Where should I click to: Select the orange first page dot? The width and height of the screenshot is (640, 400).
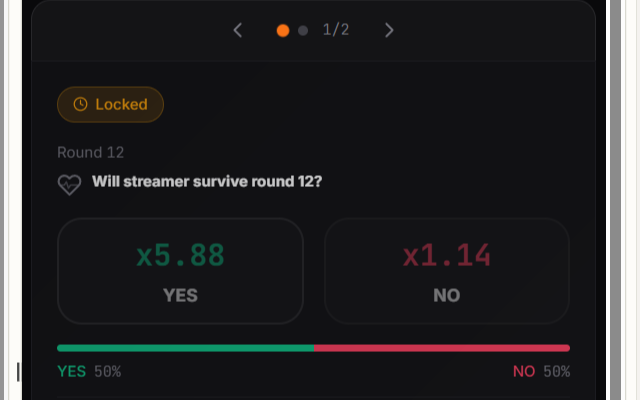tap(283, 30)
